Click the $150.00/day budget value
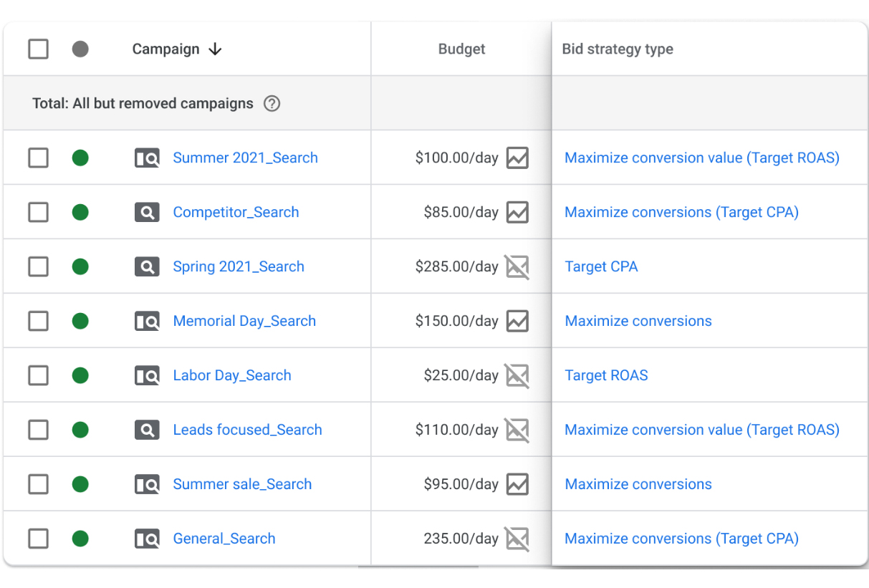The width and height of the screenshot is (869, 588). [456, 321]
